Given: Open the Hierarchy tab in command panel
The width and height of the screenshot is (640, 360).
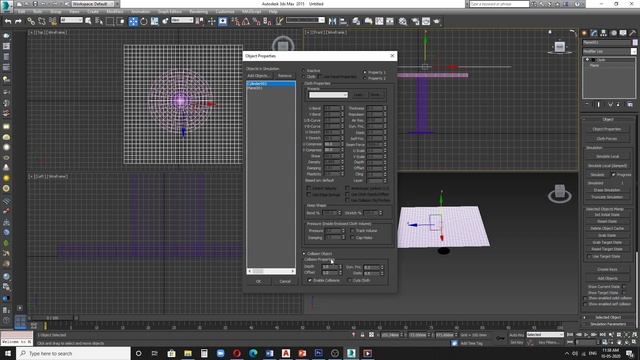Looking at the screenshot, I should click(604, 33).
